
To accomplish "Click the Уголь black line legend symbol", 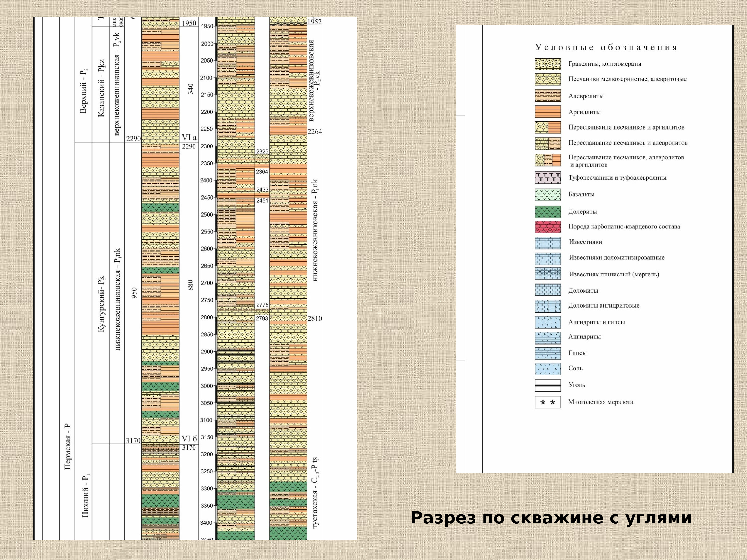I will pos(548,385).
